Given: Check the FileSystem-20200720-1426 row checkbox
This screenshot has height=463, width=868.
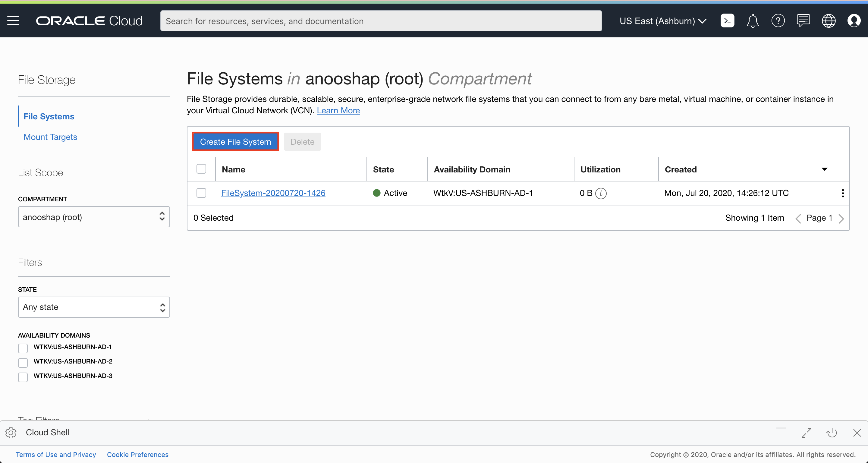Looking at the screenshot, I should pyautogui.click(x=201, y=193).
